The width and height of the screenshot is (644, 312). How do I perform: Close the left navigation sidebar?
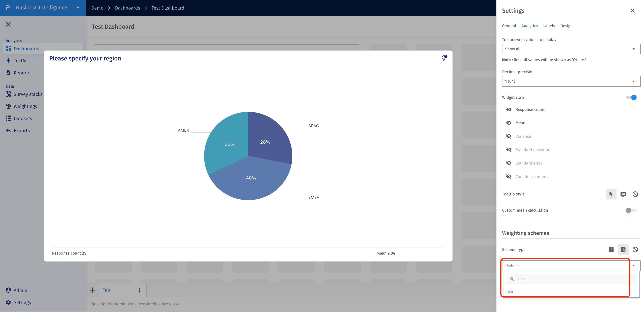(9, 24)
